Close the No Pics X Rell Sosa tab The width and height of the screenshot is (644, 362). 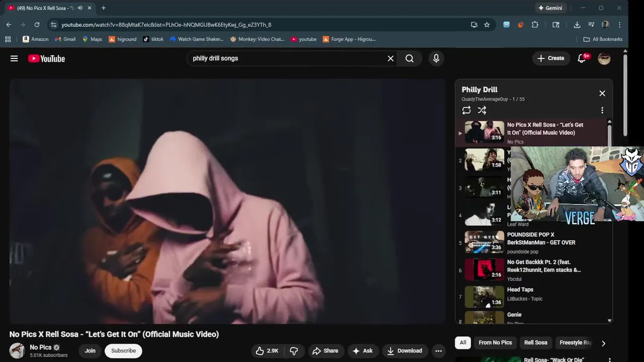tap(90, 8)
